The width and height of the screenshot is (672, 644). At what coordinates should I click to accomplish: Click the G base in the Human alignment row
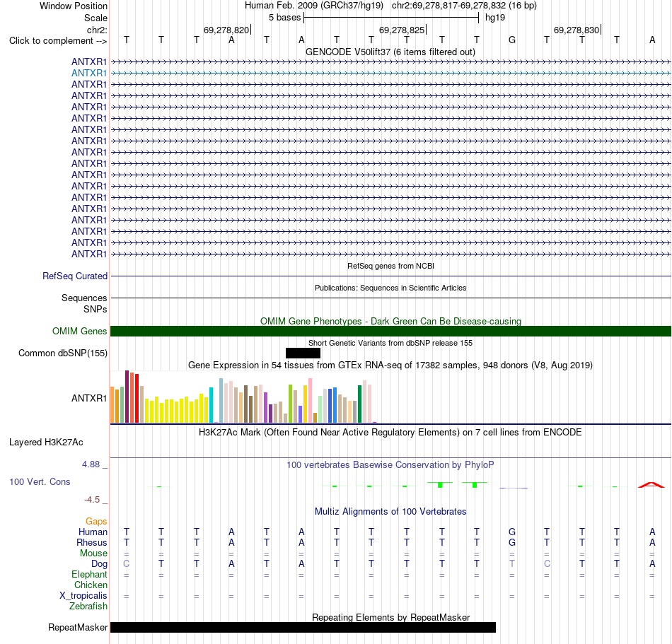point(511,532)
